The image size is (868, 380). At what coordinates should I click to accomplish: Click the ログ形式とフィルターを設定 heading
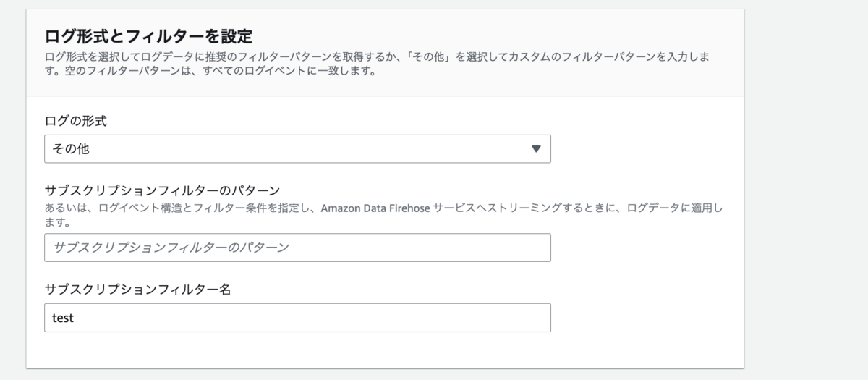click(148, 35)
